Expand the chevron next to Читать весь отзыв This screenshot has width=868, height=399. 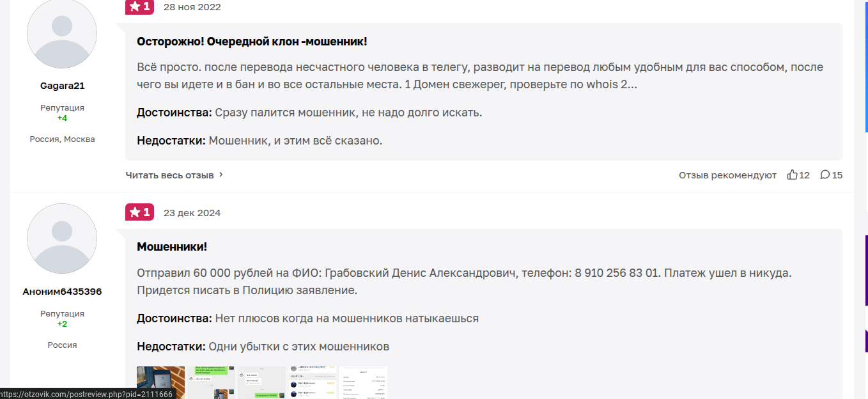221,175
